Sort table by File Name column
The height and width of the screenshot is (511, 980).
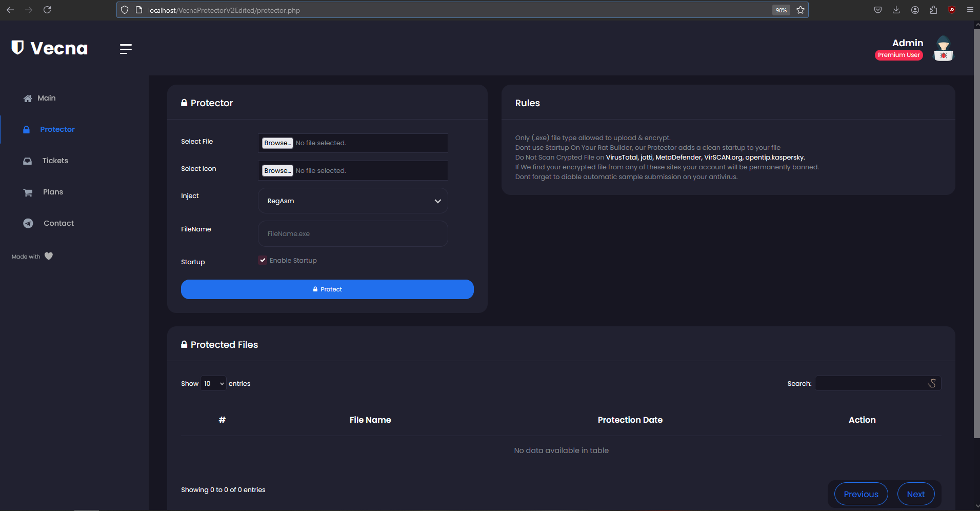[370, 420]
